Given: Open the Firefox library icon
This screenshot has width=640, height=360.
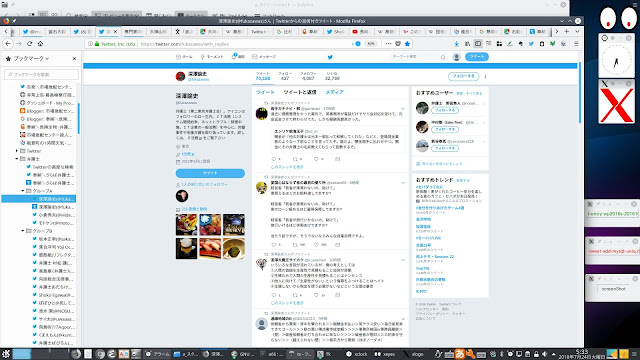Looking at the screenshot, I should [x=467, y=44].
